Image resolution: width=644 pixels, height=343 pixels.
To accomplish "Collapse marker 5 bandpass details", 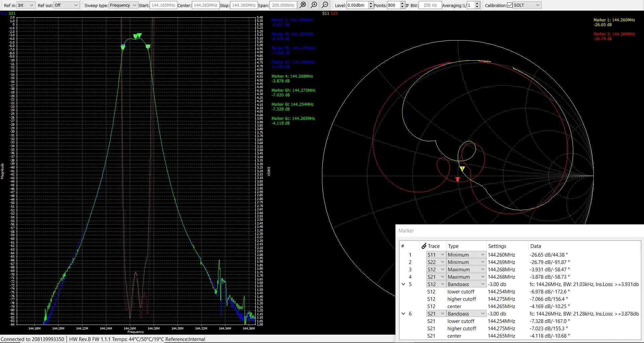I will click(404, 284).
